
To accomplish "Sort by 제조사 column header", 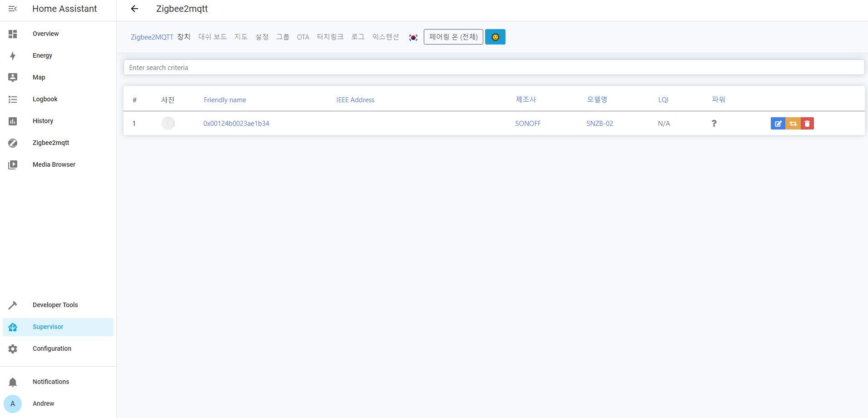I will pyautogui.click(x=526, y=100).
